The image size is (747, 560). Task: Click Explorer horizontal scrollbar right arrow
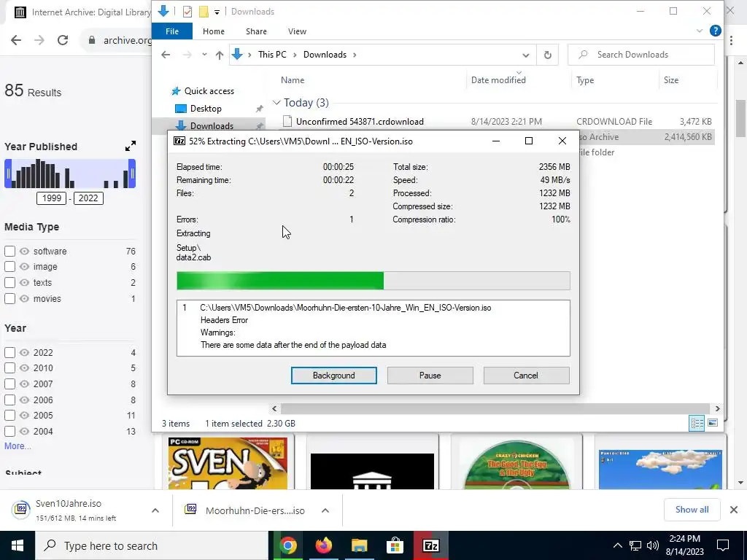click(x=718, y=408)
